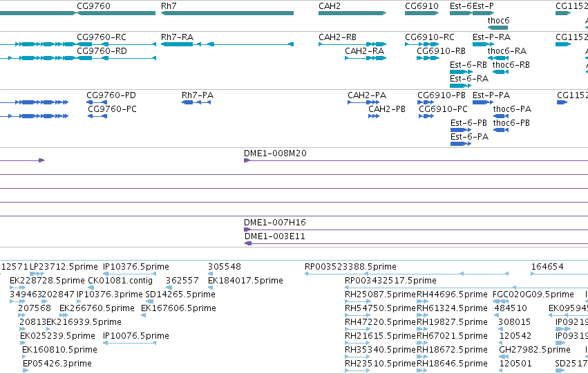Click the thoc6-RA transcript label
This screenshot has height=374, width=588.
[507, 51]
